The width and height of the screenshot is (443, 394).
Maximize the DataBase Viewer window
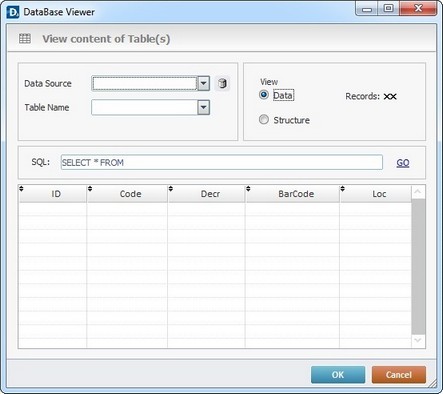[388, 9]
